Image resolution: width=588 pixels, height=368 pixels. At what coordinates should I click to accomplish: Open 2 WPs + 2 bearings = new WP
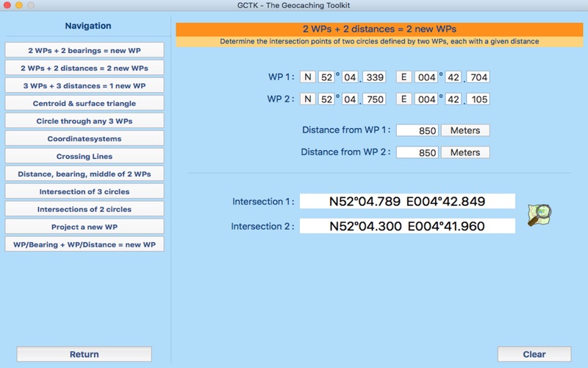[x=85, y=50]
